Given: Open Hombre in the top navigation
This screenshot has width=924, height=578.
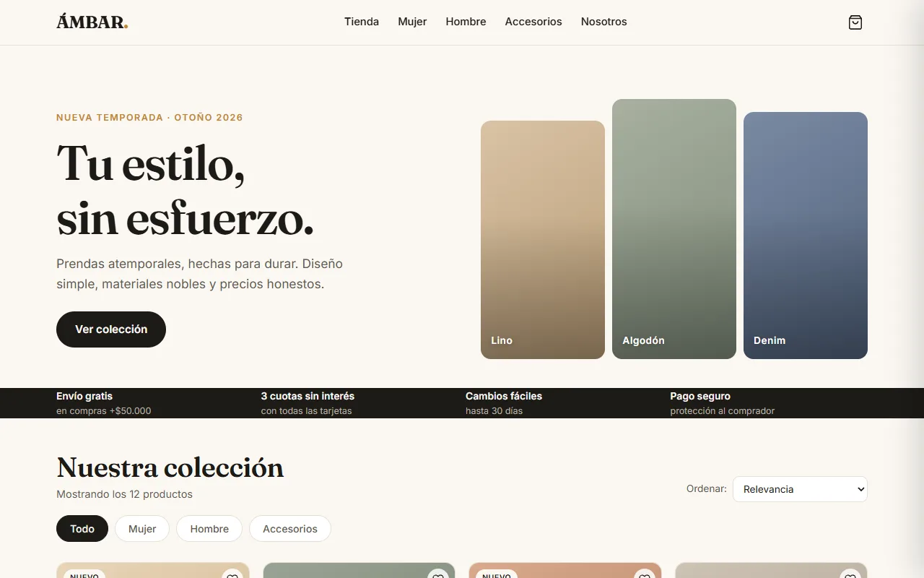Looking at the screenshot, I should pyautogui.click(x=466, y=22).
